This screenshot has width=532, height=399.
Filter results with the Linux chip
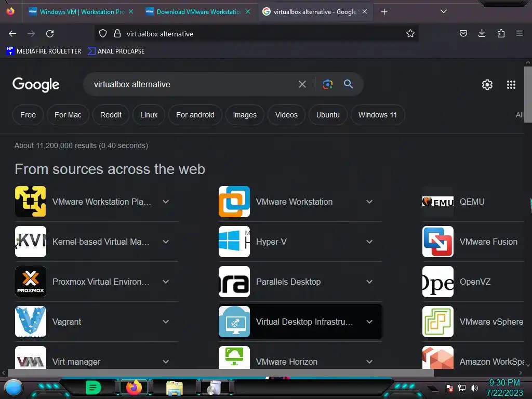(x=149, y=115)
